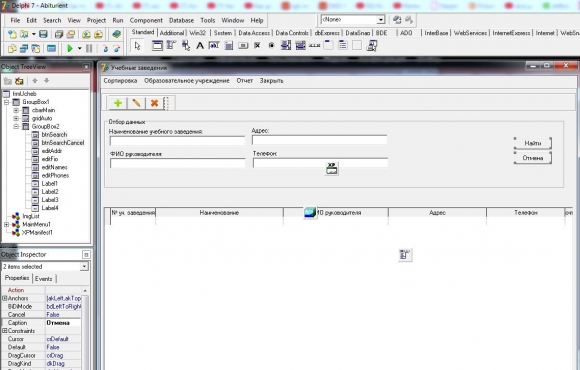This screenshot has width=580, height=370.
Task: Switch to the Data Access palette tab
Action: (254, 33)
